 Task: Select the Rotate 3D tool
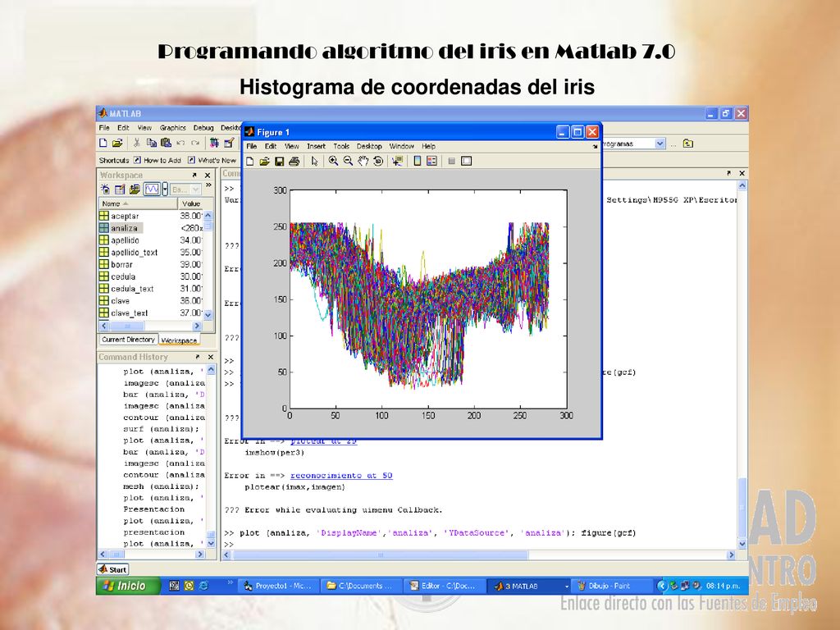[x=378, y=161]
